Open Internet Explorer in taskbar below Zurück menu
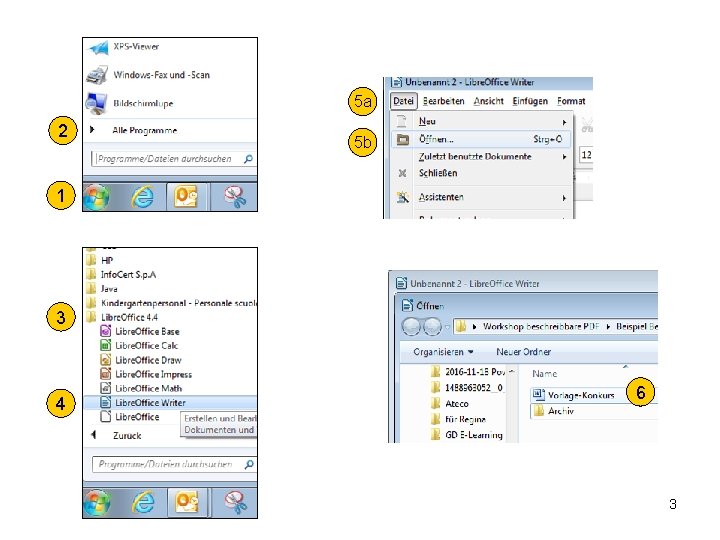 (144, 502)
